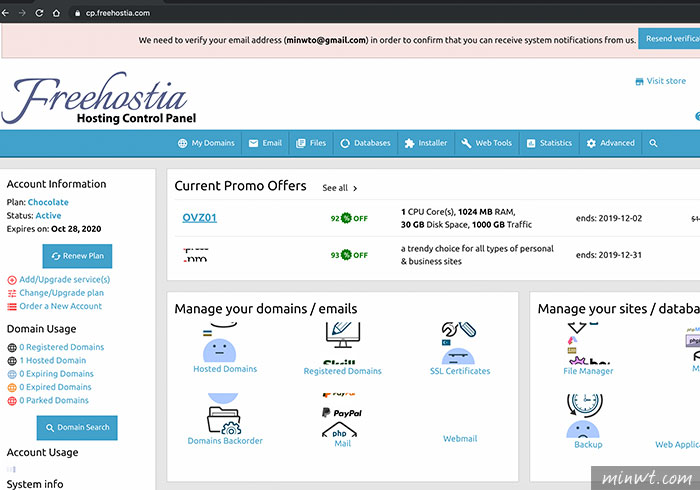The width and height of the screenshot is (700, 490).
Task: Click the Account Usage progress bar
Action: 11,469
